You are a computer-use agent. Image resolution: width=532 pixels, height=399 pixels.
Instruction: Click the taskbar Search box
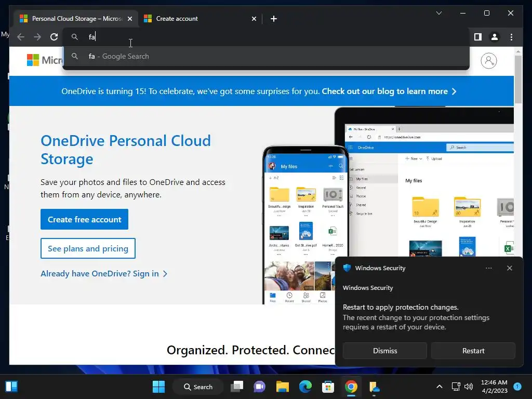[x=198, y=387]
